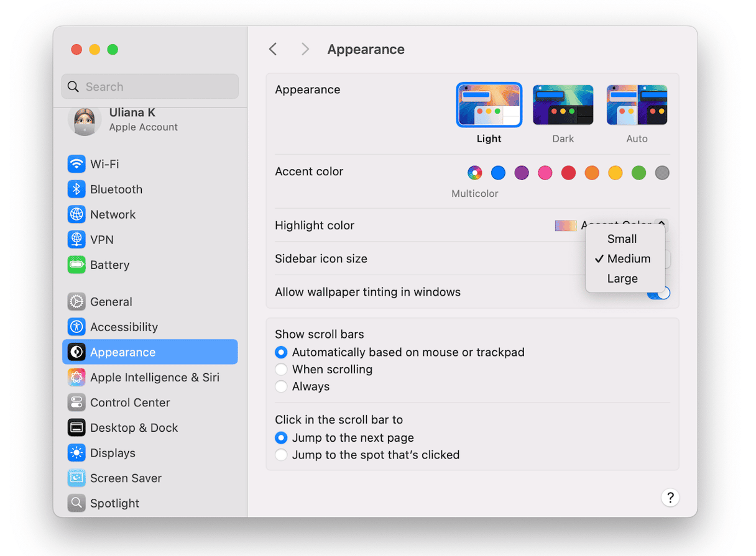Choose Small sidebar icon size

pyautogui.click(x=622, y=239)
